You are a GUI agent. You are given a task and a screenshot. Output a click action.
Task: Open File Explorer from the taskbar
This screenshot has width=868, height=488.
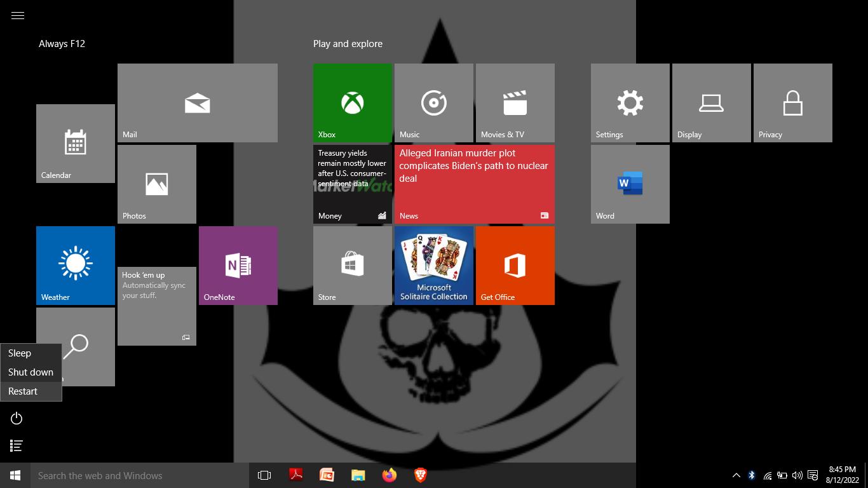pos(358,475)
